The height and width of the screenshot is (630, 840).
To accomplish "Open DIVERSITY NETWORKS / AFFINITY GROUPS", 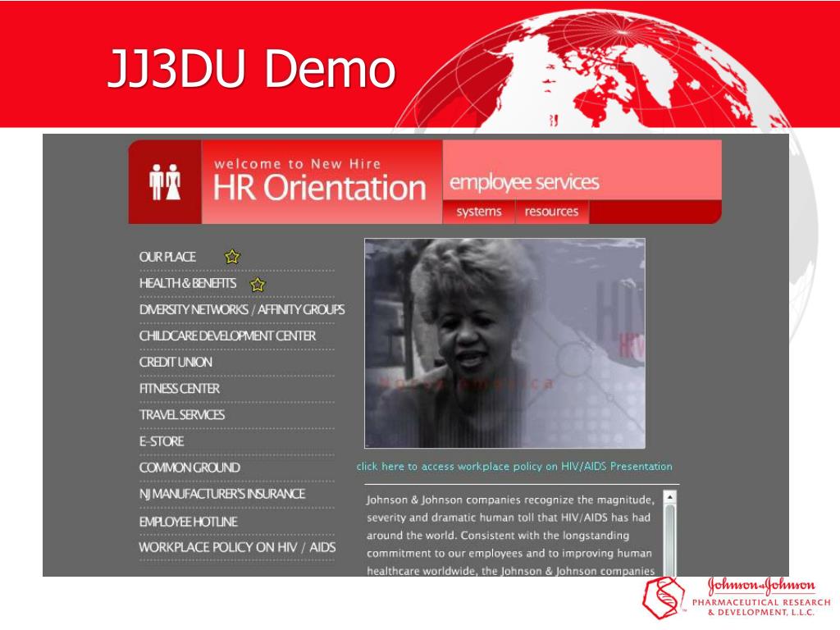I will [242, 309].
